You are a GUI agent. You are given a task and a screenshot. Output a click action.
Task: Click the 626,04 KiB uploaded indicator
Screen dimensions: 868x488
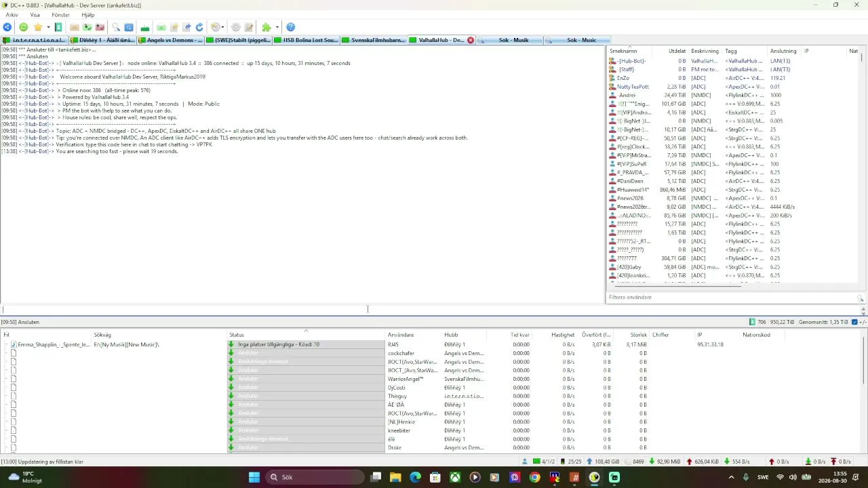coord(703,462)
